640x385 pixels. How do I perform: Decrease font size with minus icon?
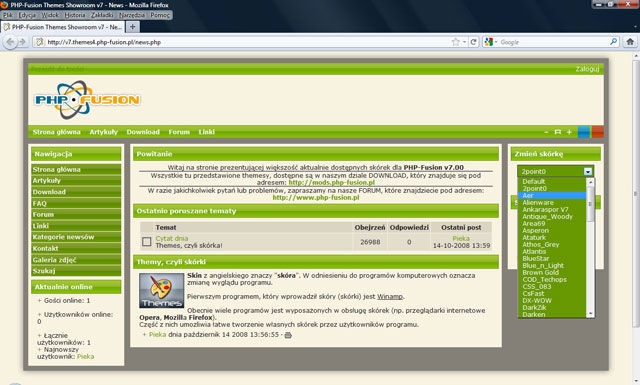(546, 132)
